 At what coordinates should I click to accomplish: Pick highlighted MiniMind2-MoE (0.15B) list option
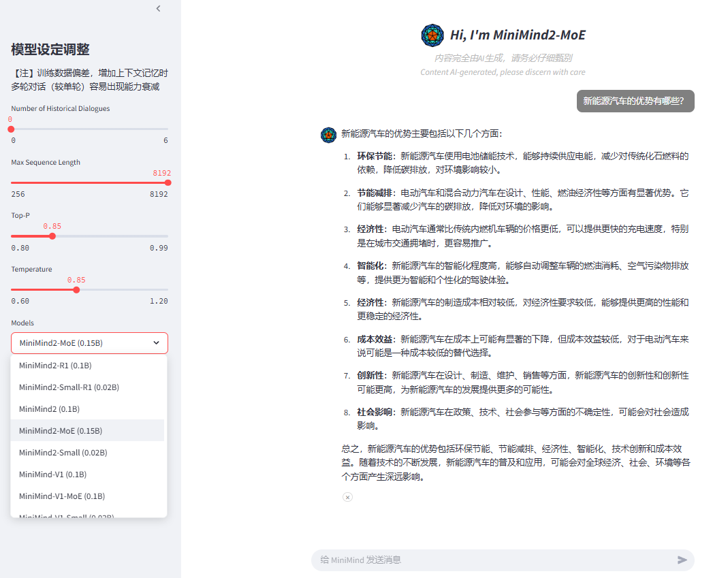87,431
